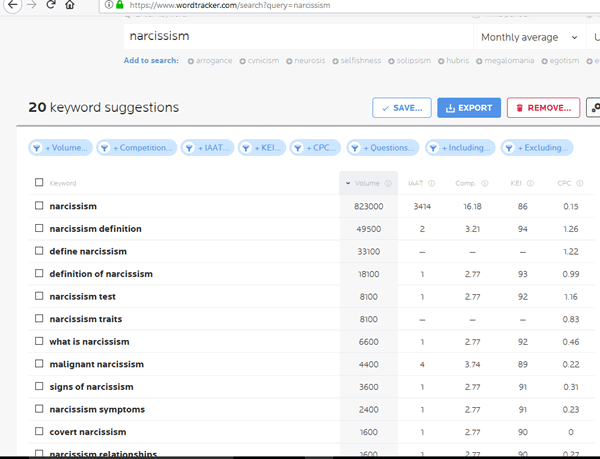Click volume value 823000 for narcissism
Viewport: 600px width, 459px height.
pos(368,207)
